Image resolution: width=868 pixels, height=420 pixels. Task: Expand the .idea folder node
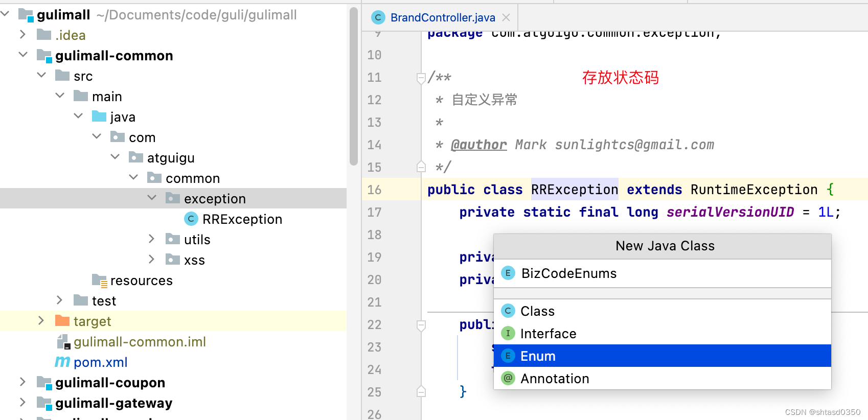coord(22,34)
